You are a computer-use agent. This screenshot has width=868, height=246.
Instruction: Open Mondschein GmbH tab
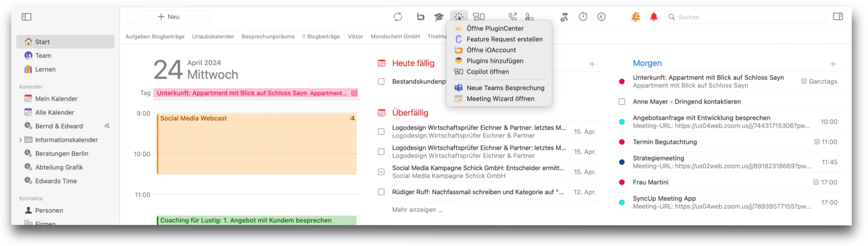tap(395, 36)
